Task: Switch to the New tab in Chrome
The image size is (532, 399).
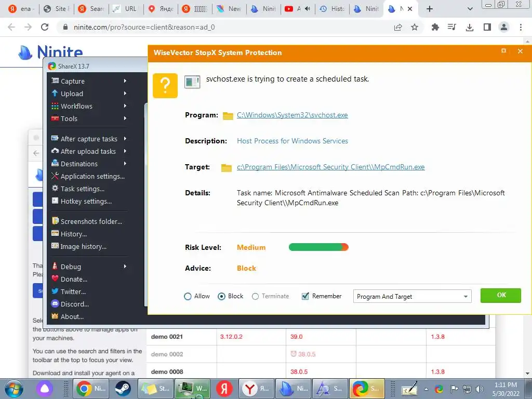Action: click(229, 9)
